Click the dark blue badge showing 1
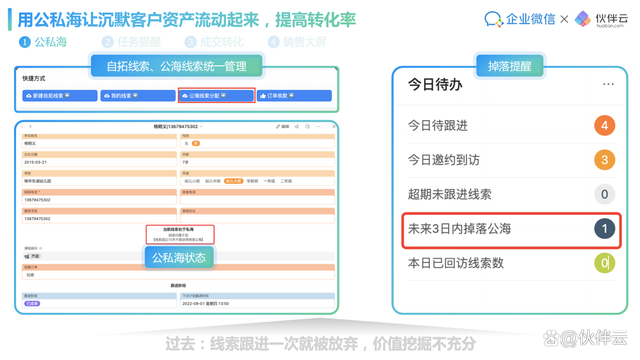640x360 pixels. pyautogui.click(x=604, y=229)
